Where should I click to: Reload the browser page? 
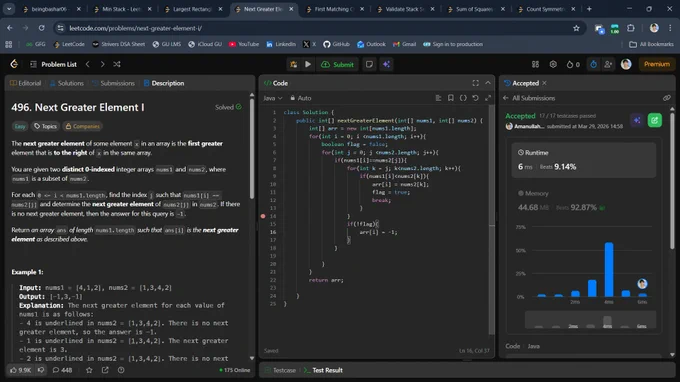coord(41,28)
